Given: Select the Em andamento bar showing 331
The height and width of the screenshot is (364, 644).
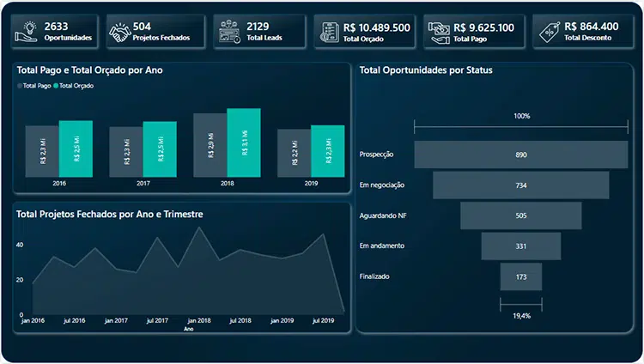Looking at the screenshot, I should [521, 246].
